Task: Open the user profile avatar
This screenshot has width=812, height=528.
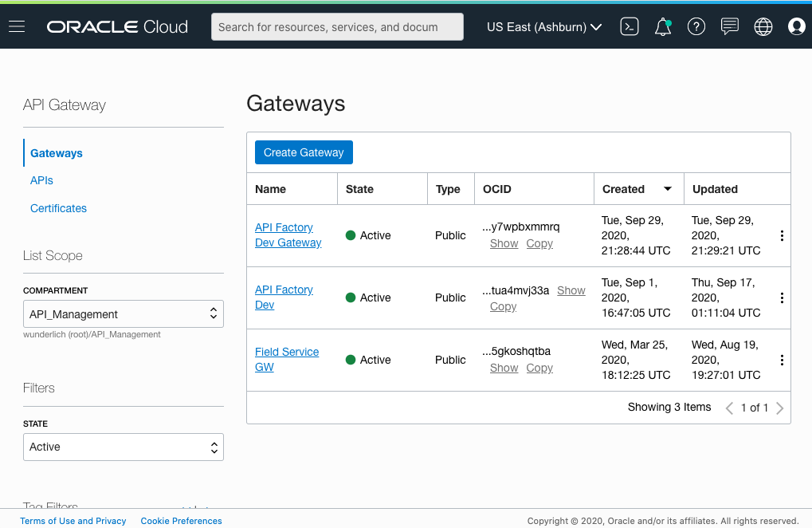Action: click(x=796, y=26)
